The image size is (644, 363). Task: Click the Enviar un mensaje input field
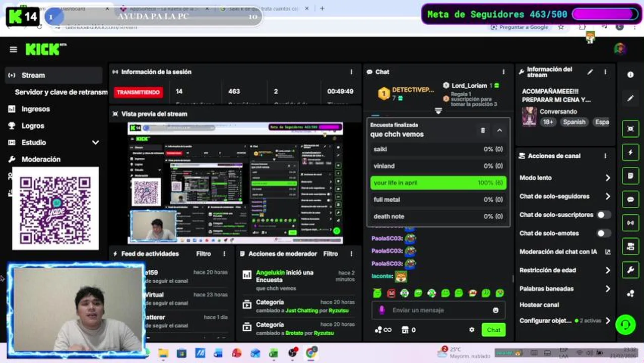[x=438, y=310]
